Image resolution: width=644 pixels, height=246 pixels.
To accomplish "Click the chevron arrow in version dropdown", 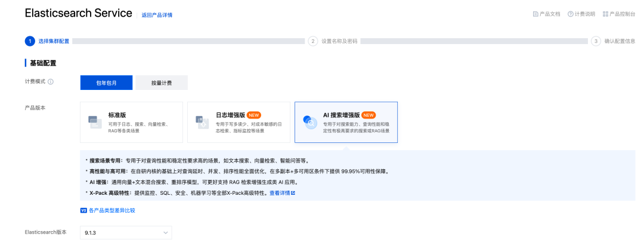I will pos(166,232).
